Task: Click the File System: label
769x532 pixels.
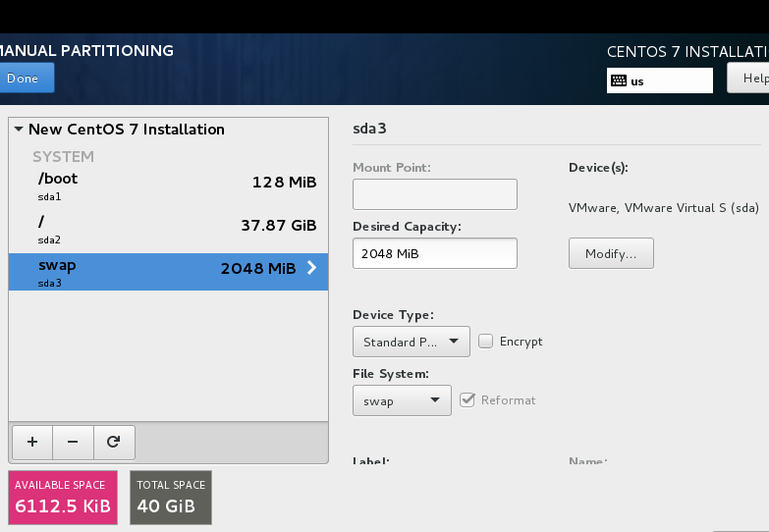Action: (391, 374)
